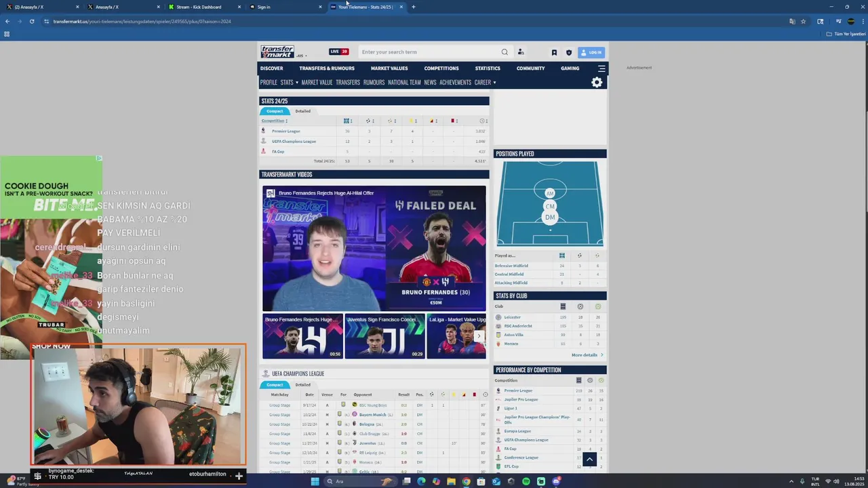Expand the STATS dropdown in submenu
The image size is (868, 488).
290,82
